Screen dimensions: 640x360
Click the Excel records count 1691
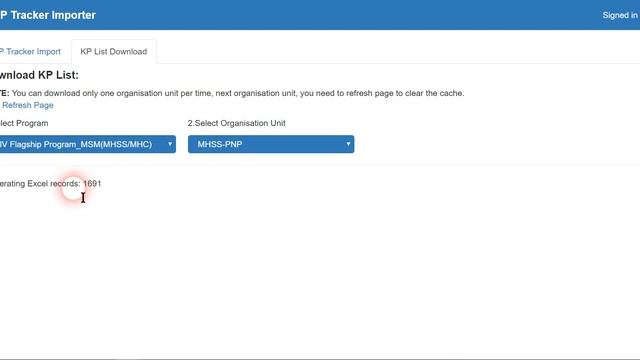click(92, 184)
